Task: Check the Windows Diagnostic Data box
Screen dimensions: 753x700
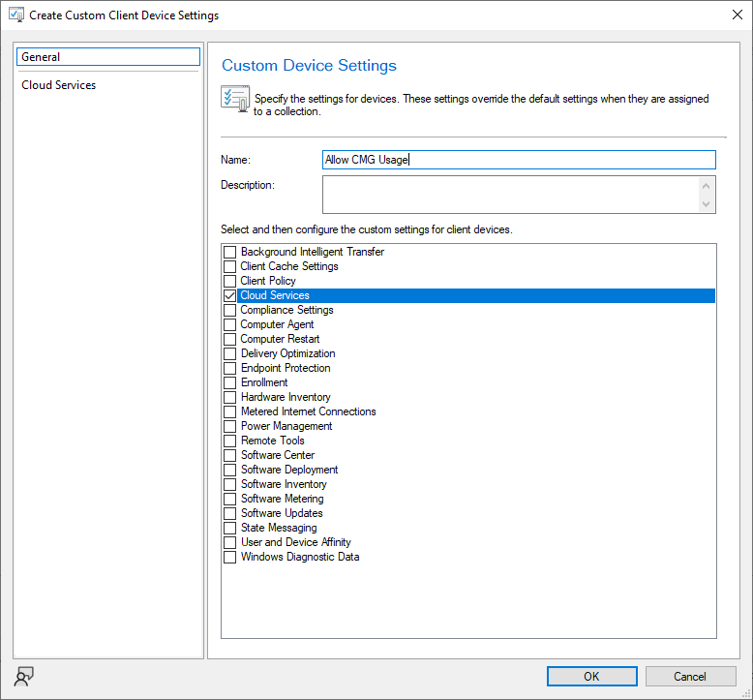Action: [x=230, y=557]
